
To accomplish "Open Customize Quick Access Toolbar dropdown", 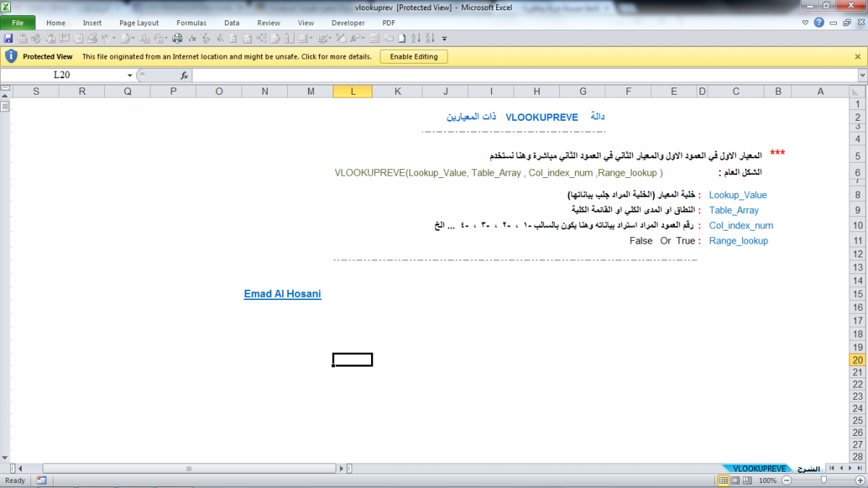I will click(444, 38).
